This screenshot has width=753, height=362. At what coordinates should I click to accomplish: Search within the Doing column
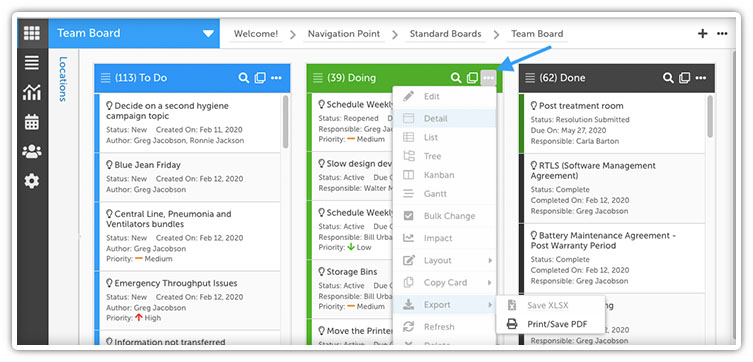456,78
